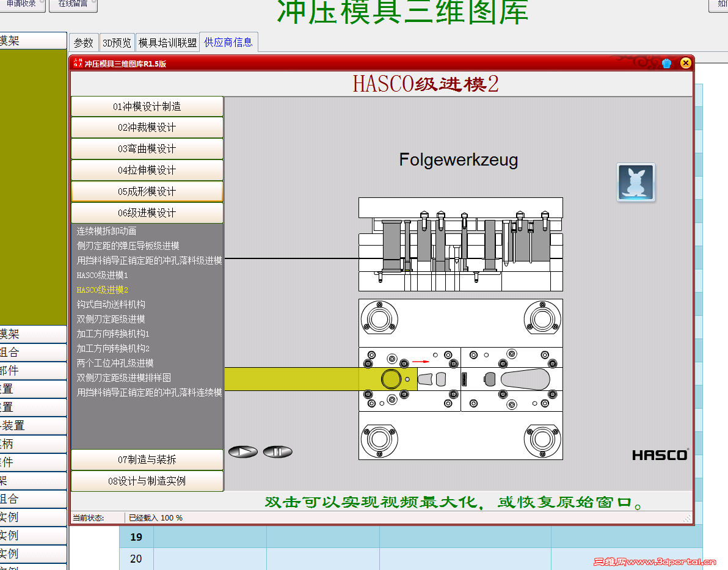Select HASCO级进模1 item
The image size is (728, 570).
tap(102, 275)
